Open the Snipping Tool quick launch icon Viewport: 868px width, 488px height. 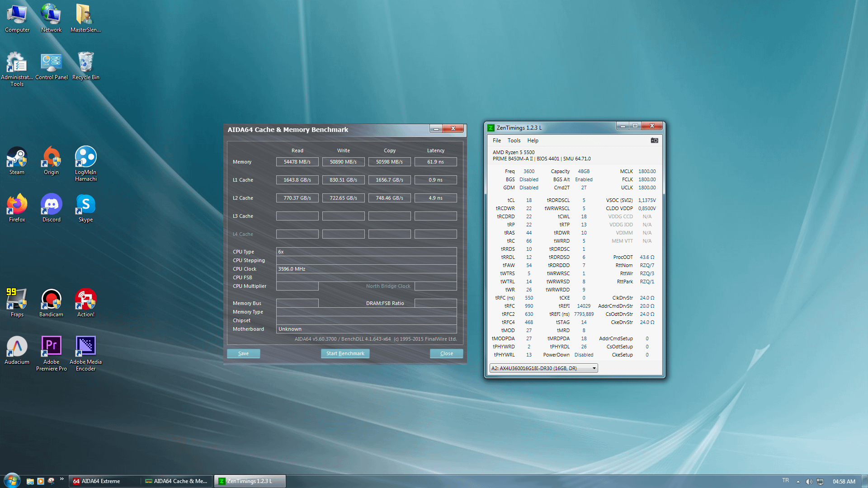(x=51, y=481)
